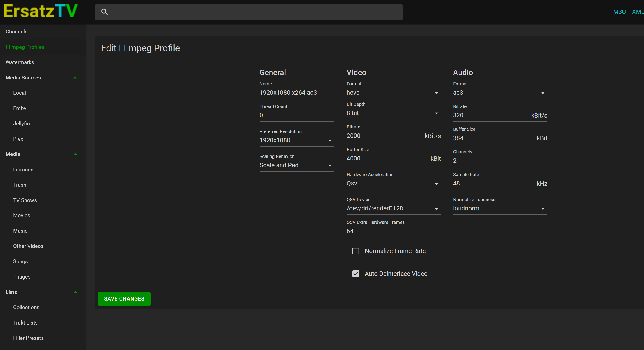Click the General section heading
This screenshot has height=350, width=644.
tap(272, 72)
